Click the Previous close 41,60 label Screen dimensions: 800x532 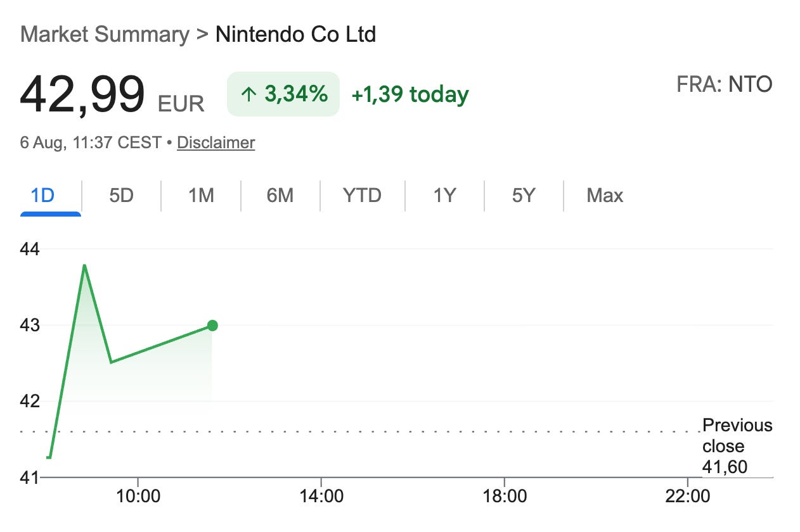coord(737,446)
